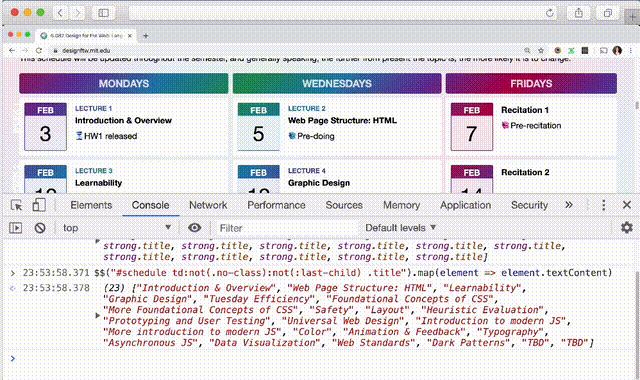Image resolution: width=640 pixels, height=380 pixels.
Task: Select the Console tab
Action: pyautogui.click(x=150, y=205)
